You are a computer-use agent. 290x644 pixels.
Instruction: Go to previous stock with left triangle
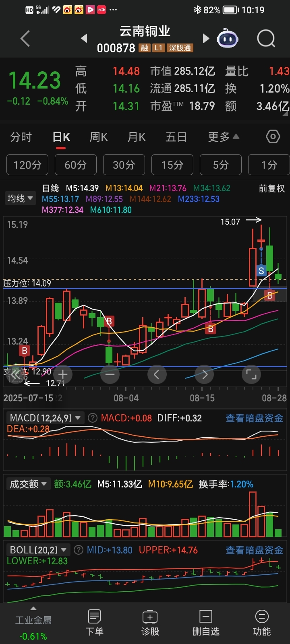coord(84,38)
